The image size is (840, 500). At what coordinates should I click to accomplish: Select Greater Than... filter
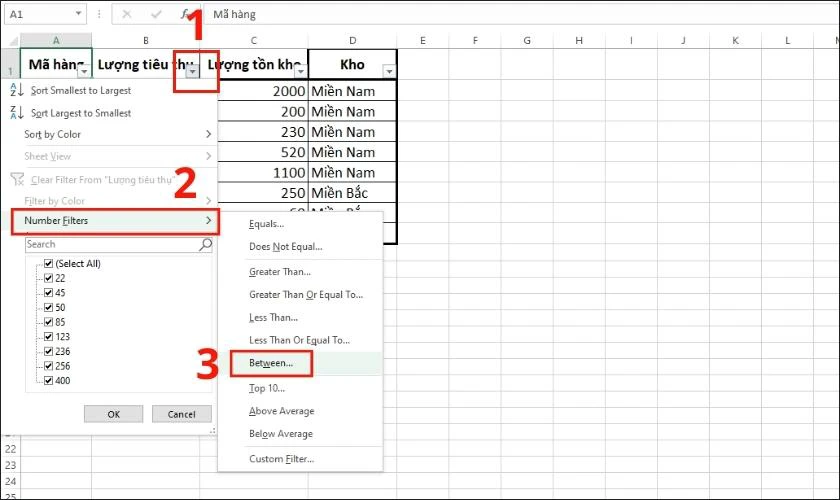coord(280,272)
